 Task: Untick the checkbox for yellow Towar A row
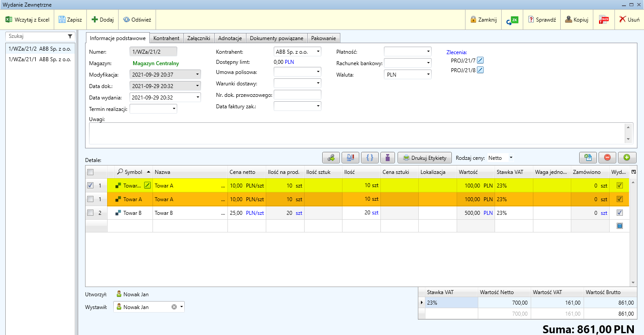[x=91, y=185]
